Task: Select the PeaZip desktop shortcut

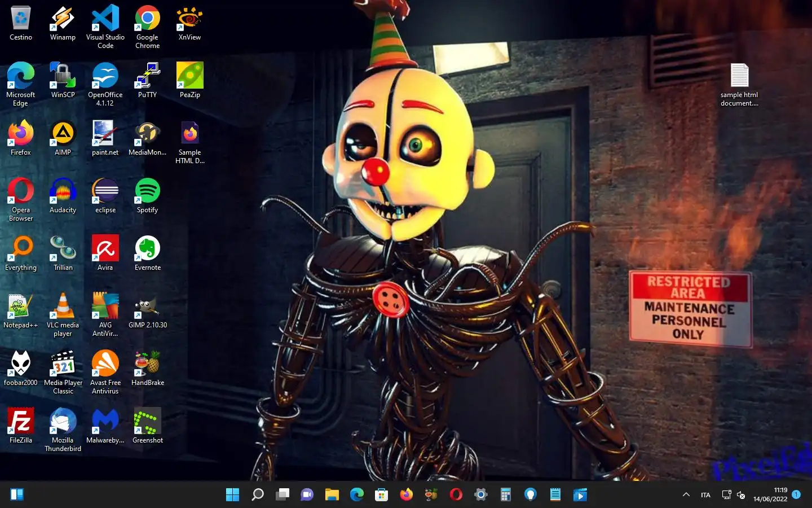Action: coord(190,81)
